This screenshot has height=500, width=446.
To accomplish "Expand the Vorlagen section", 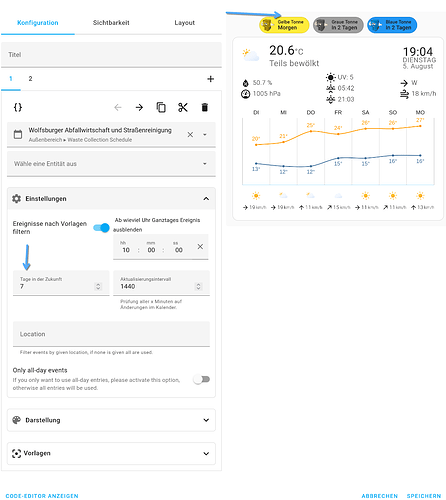I will pyautogui.click(x=111, y=453).
